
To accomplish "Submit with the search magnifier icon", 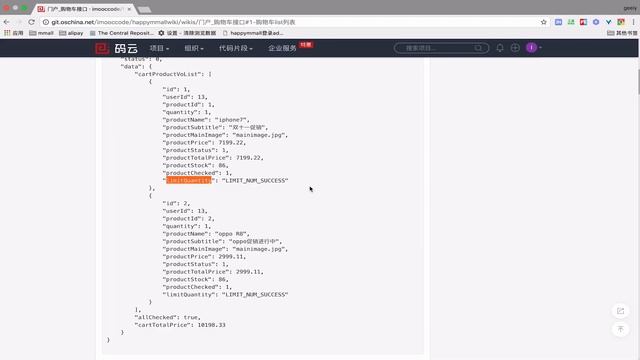I will 478,48.
